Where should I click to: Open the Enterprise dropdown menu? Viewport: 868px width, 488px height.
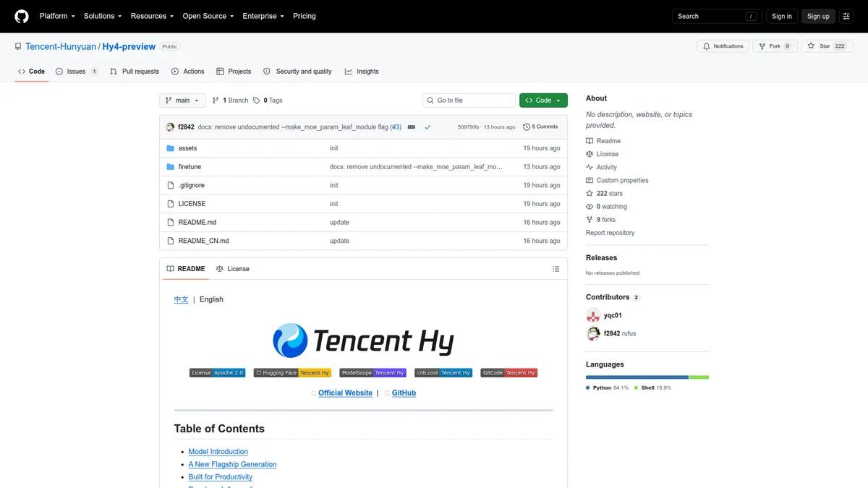point(263,16)
